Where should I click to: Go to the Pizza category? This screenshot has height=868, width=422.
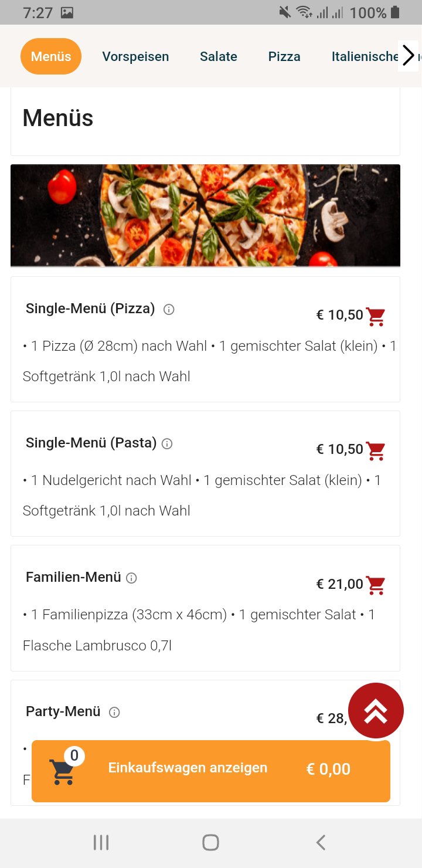point(284,56)
